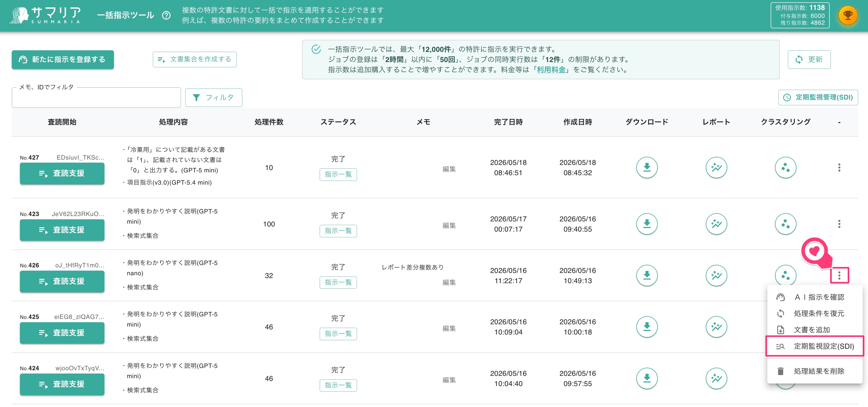
Task: Download results for No.427
Action: coord(647,167)
